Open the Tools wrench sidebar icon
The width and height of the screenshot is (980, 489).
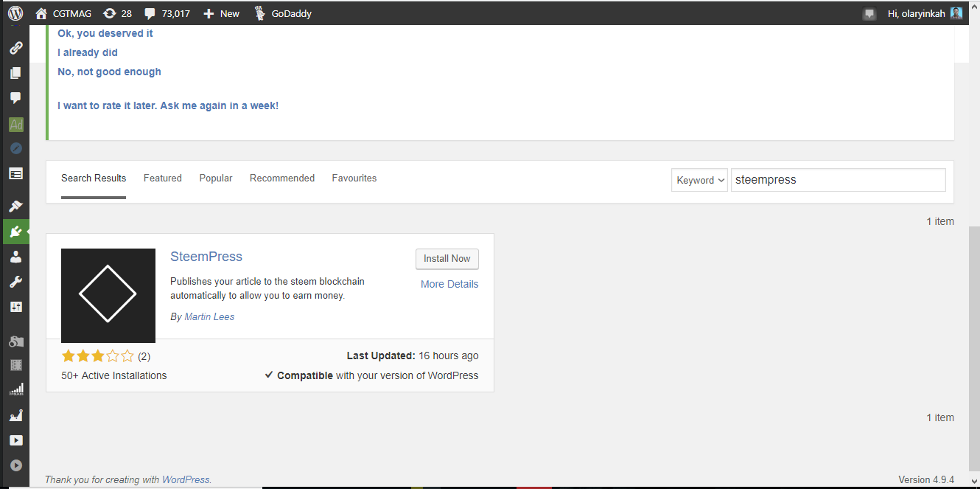15,282
